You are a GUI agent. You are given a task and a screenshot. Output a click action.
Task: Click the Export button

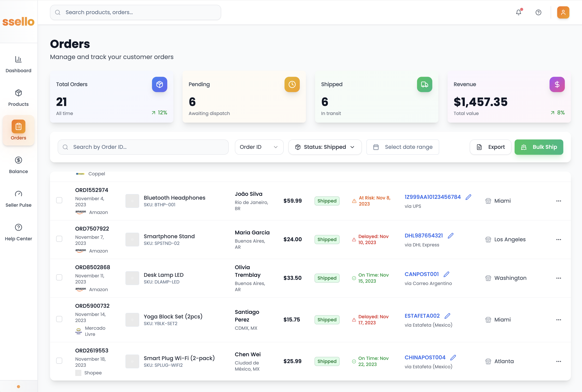tap(490, 147)
